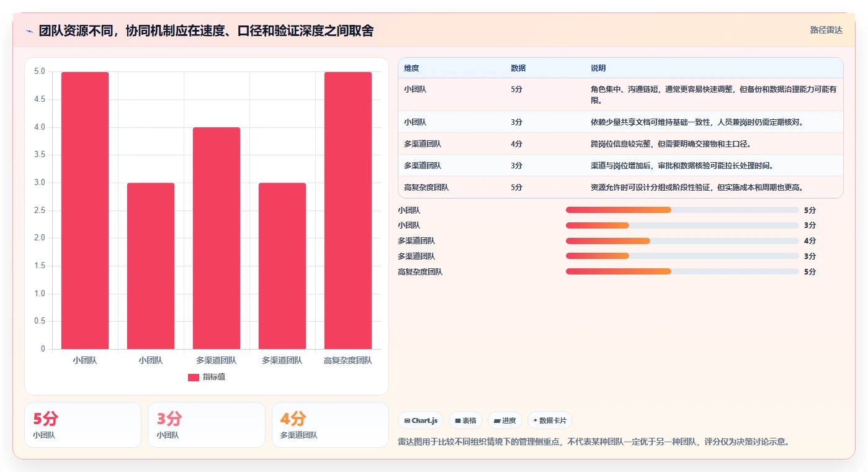Click the 多渠道团队 progress bar showing 4分
The image size is (868, 472).
pyautogui.click(x=682, y=241)
